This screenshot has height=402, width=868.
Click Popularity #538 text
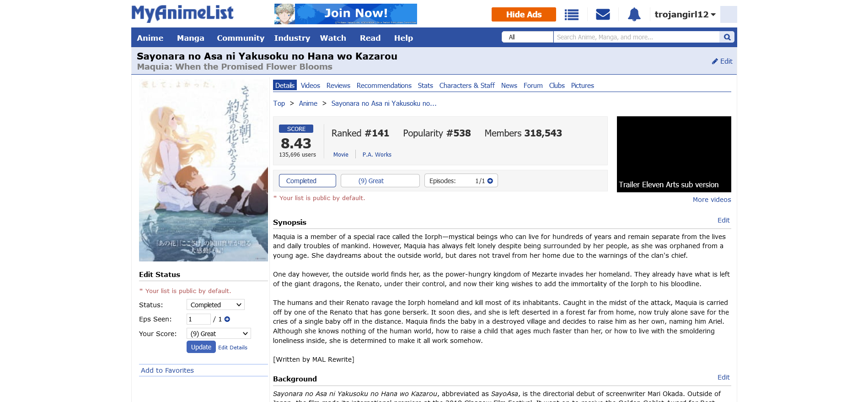point(437,133)
